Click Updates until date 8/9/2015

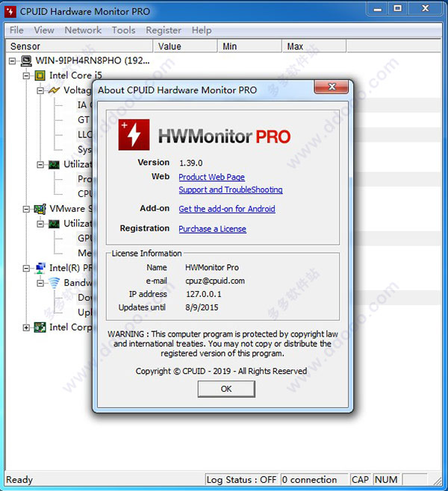(202, 307)
